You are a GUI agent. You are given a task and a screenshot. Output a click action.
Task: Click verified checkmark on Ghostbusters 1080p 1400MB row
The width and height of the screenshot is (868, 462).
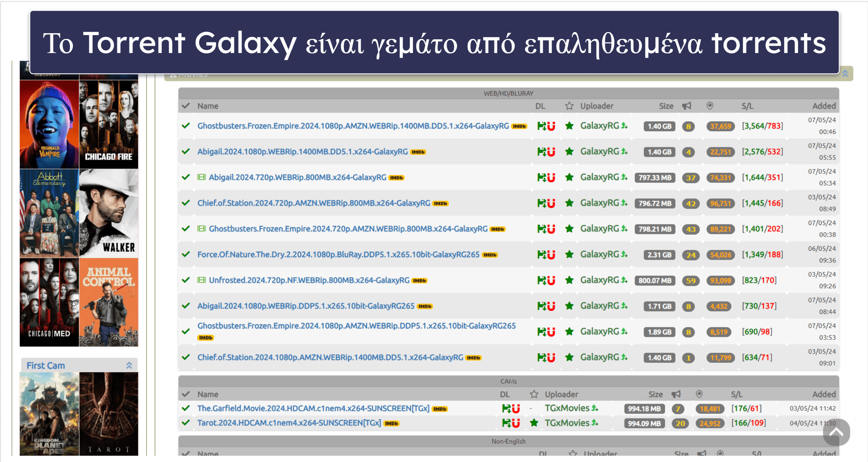pos(186,126)
